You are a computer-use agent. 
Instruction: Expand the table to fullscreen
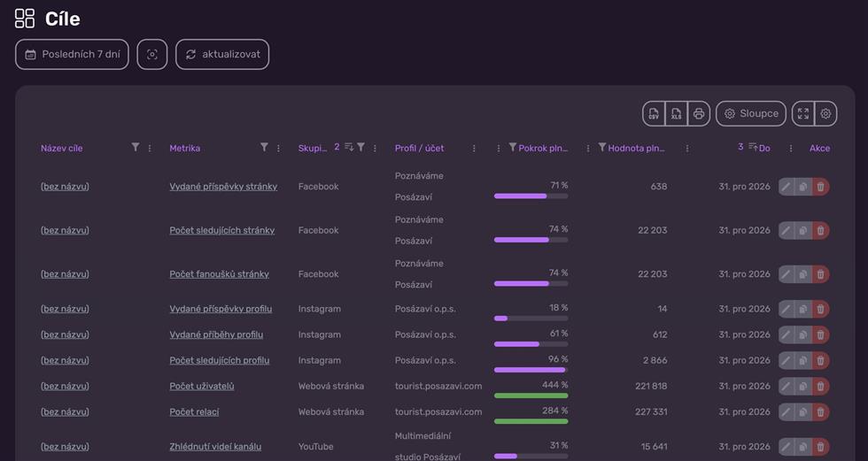803,114
